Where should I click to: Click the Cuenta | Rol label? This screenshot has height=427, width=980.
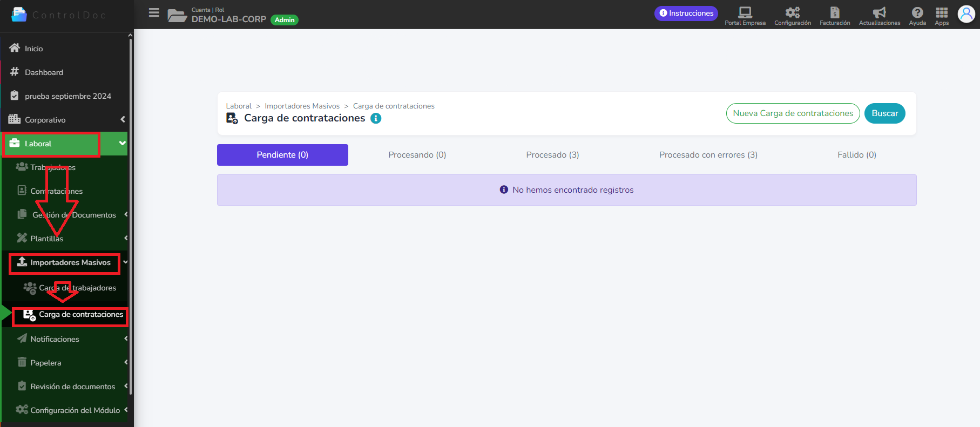click(x=208, y=10)
